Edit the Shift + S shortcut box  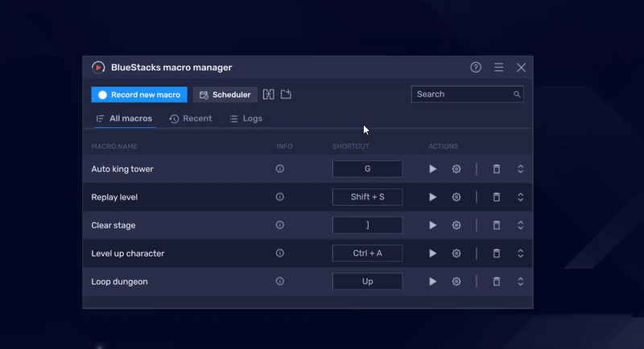point(367,197)
